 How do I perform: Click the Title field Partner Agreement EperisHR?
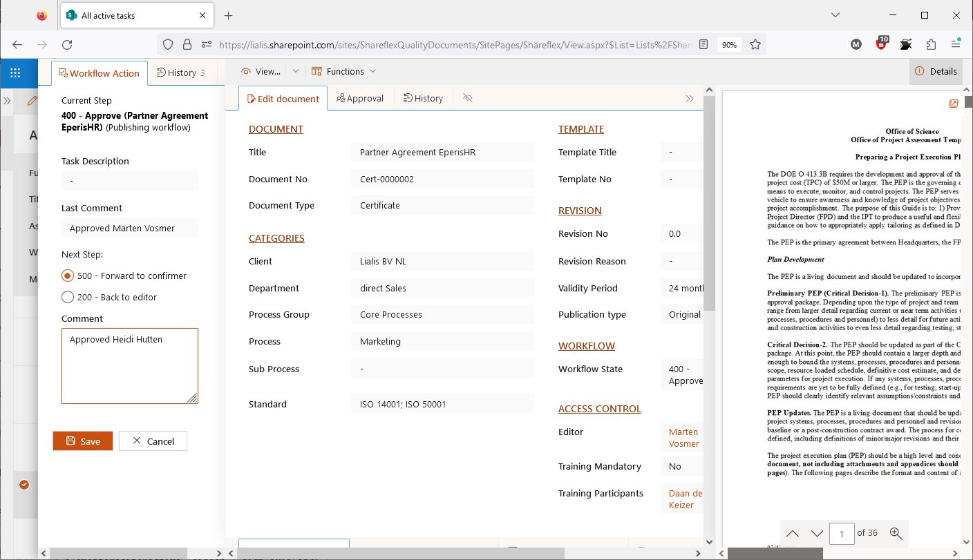click(x=442, y=152)
